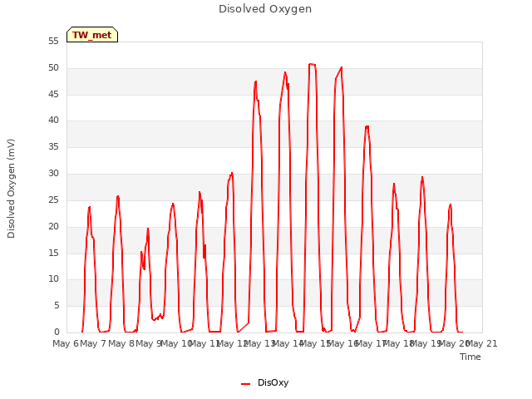This screenshot has height=399, width=532.
Task: Click the y-axis tick value 40
Action: [x=53, y=120]
